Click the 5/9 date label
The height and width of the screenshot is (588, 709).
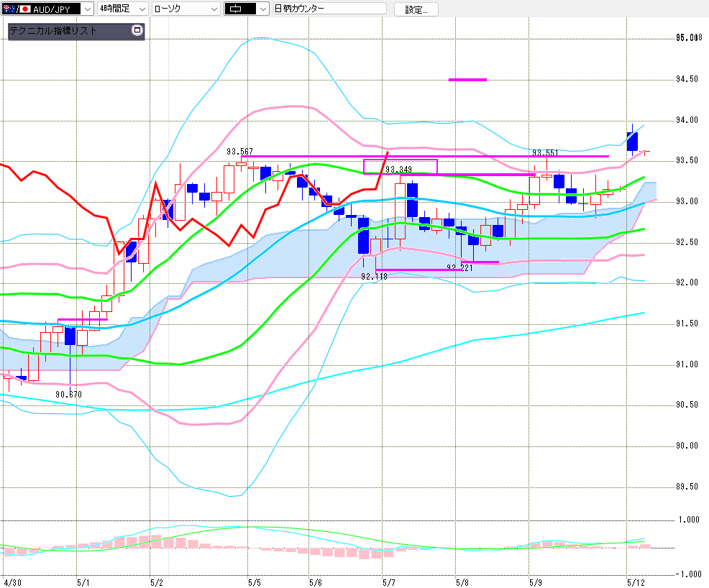[536, 582]
